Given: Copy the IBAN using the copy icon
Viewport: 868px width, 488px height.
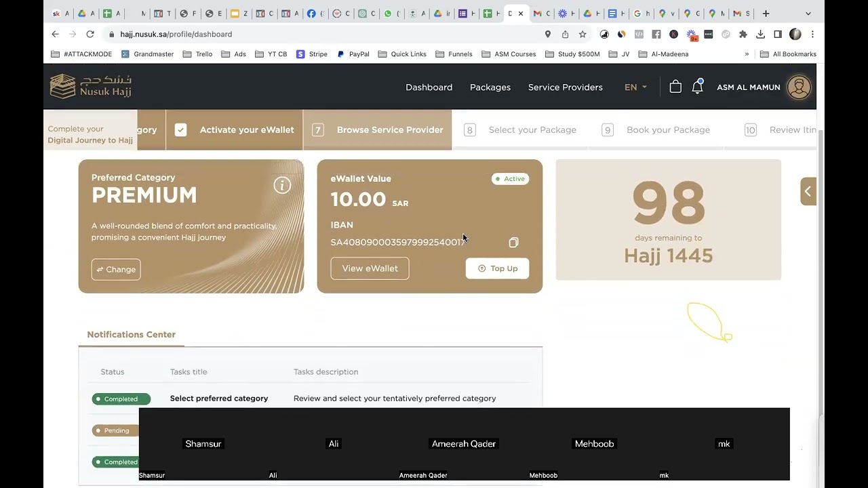Looking at the screenshot, I should pyautogui.click(x=513, y=243).
